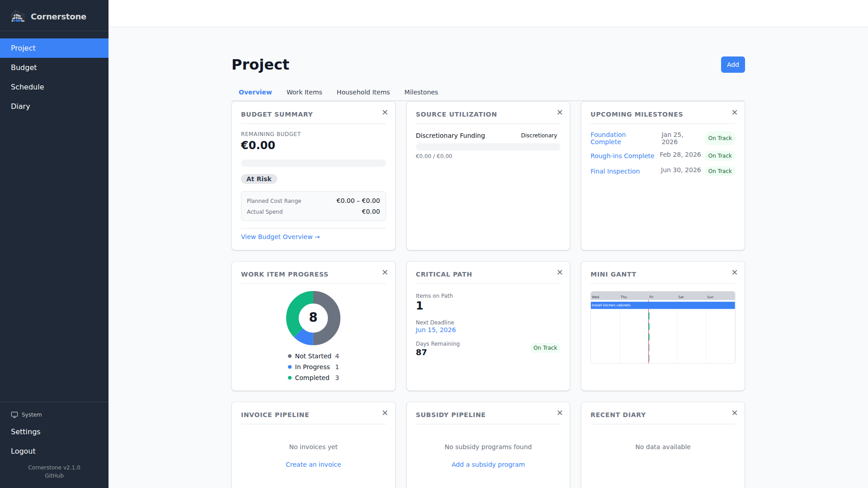Dismiss the Source Utilization widget

(x=560, y=112)
